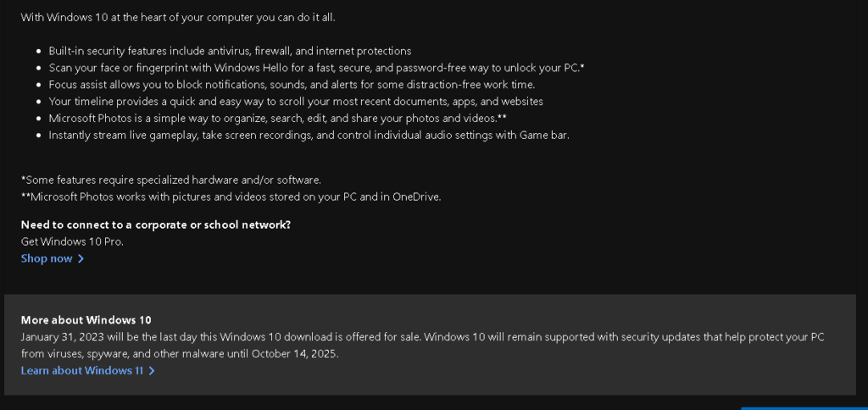
Task: Click the intro sentence about Windows 10
Action: click(x=178, y=17)
